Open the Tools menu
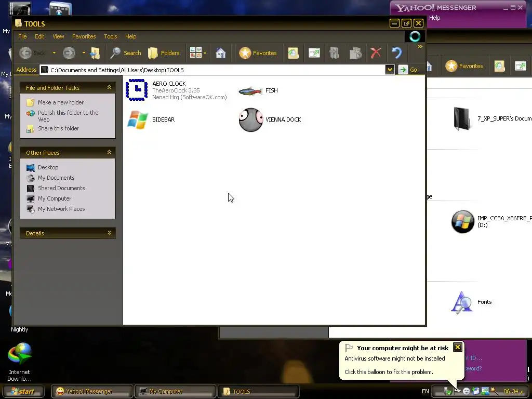The height and width of the screenshot is (399, 532). 110,36
